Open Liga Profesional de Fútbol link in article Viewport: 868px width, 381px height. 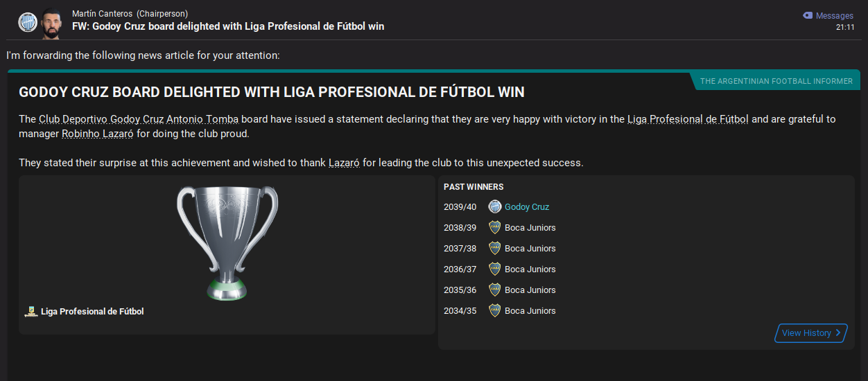[687, 119]
